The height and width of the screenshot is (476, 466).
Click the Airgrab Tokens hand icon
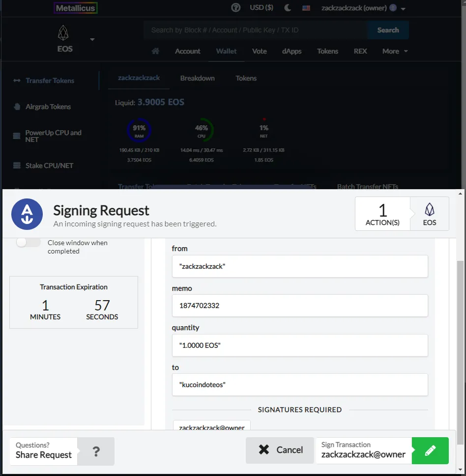(17, 107)
